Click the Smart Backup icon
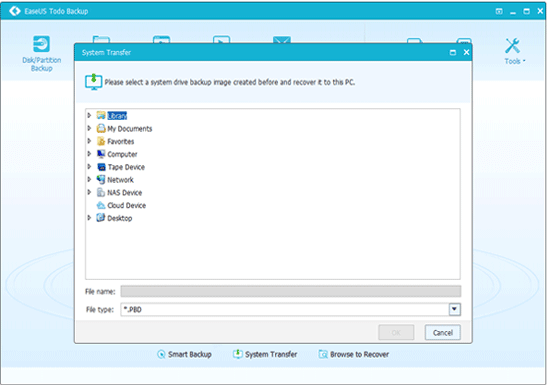Viewport: 550px width, 385px height. 161,354
